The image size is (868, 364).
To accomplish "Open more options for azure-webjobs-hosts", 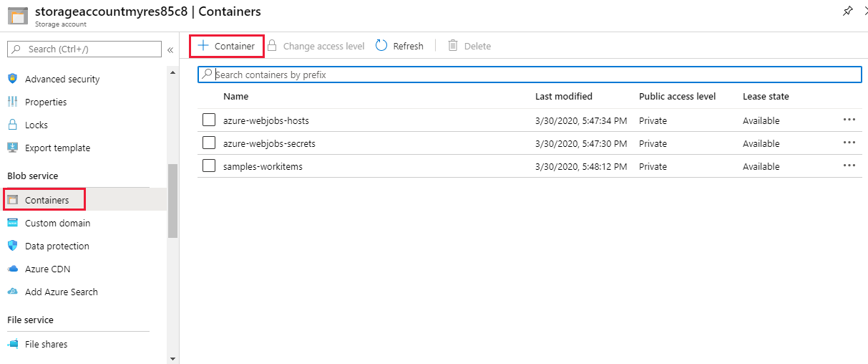I will (x=849, y=120).
